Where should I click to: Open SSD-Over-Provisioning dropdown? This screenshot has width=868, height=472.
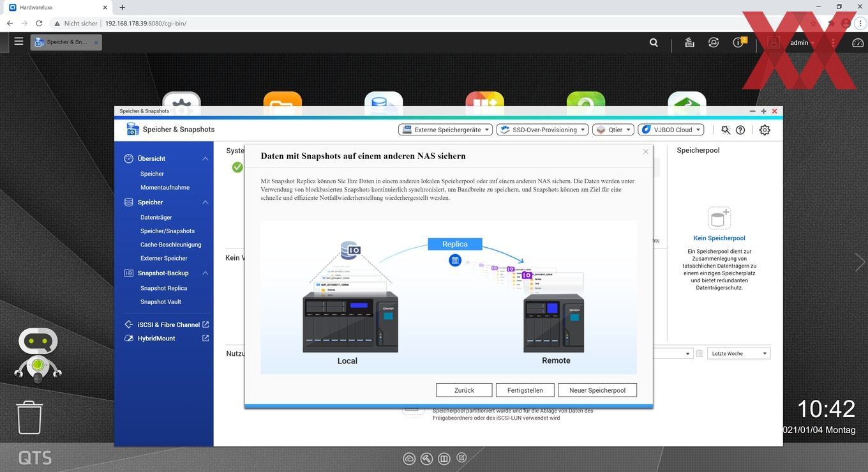point(542,130)
